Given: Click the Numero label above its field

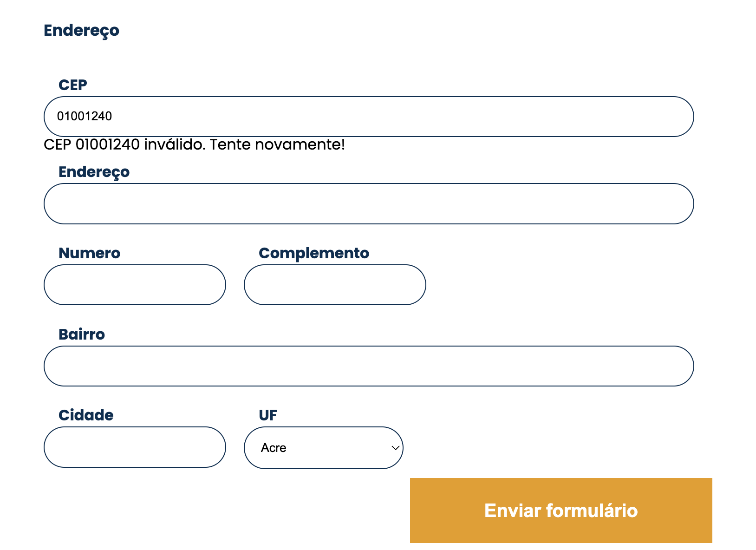Looking at the screenshot, I should (x=89, y=253).
